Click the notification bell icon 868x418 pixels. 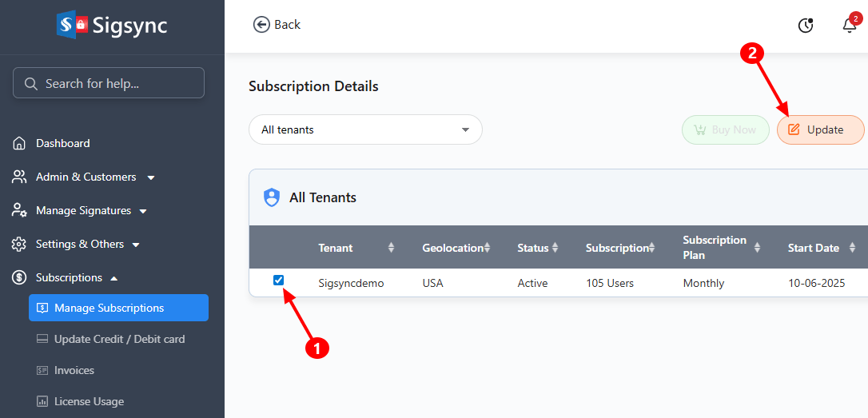(x=849, y=26)
